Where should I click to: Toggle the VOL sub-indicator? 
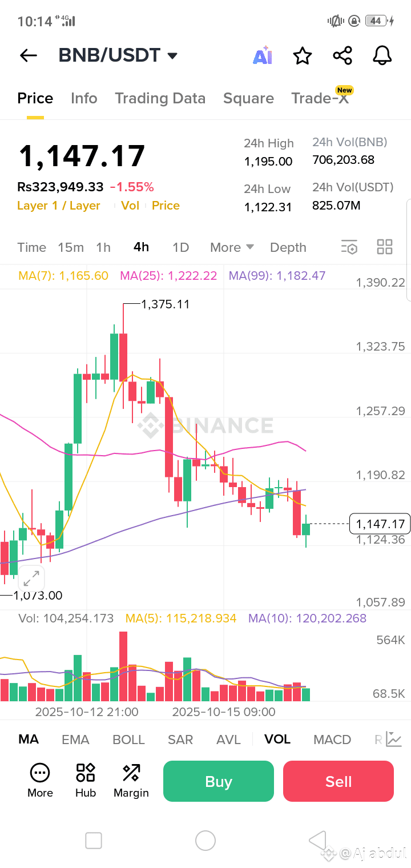click(x=277, y=740)
